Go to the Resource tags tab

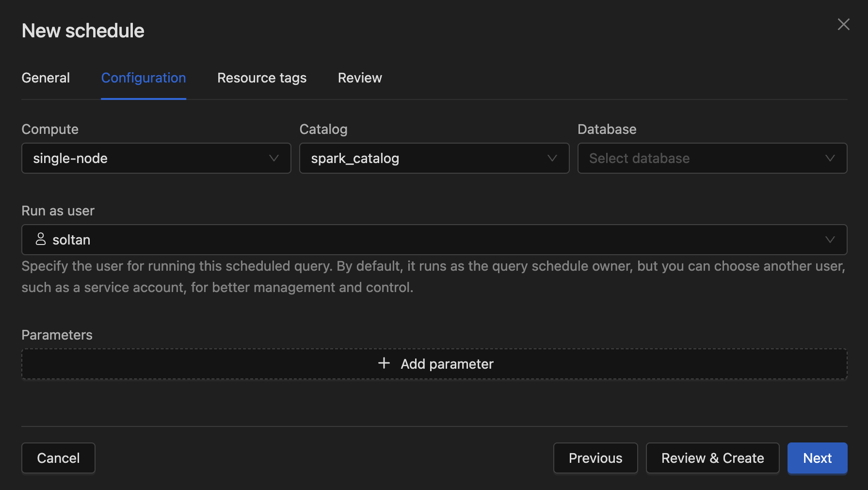click(x=262, y=78)
